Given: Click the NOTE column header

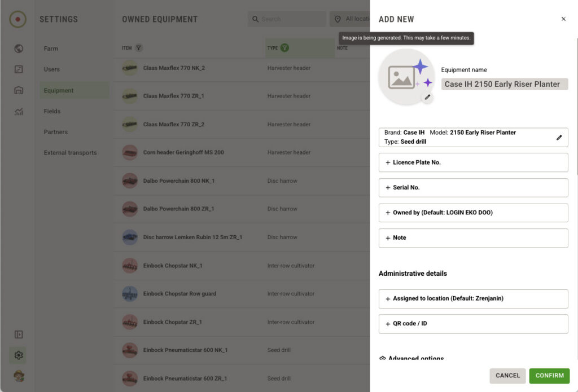Looking at the screenshot, I should click(x=342, y=48).
